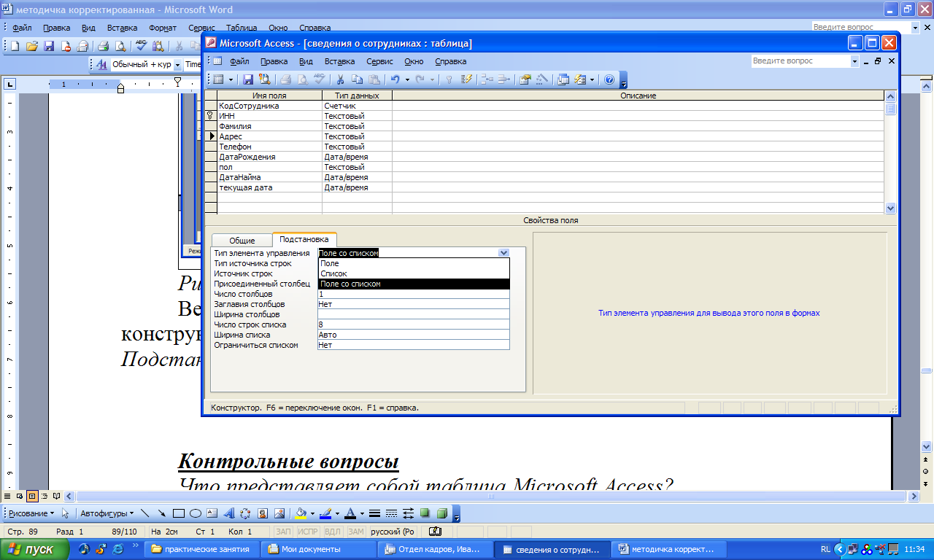Select Rectangle tool in Drawing toolbar
The image size is (934, 560).
[179, 513]
